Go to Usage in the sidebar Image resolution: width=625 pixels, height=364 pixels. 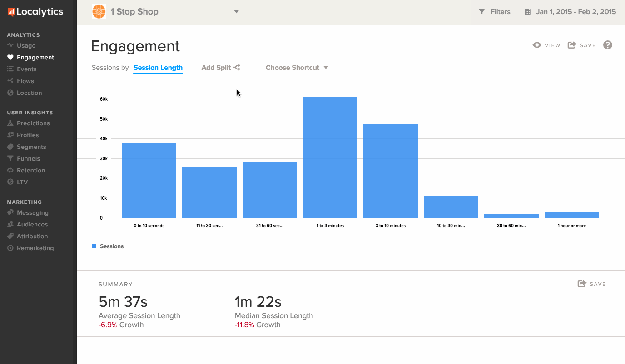(26, 45)
